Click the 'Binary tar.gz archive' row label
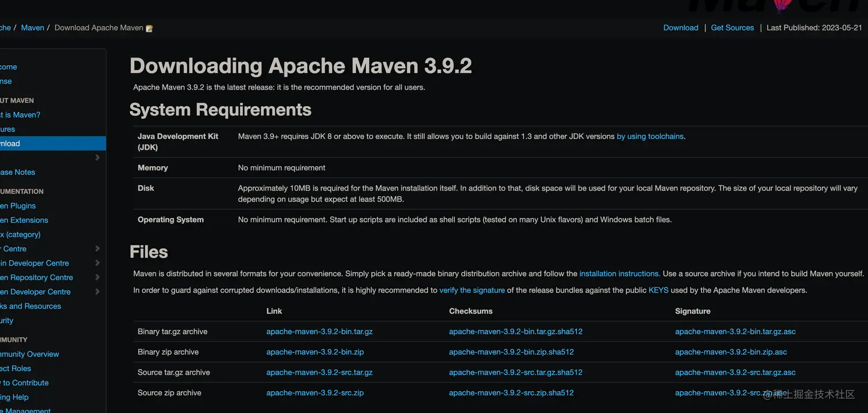Screen dimensions: 868x413 tap(172, 332)
